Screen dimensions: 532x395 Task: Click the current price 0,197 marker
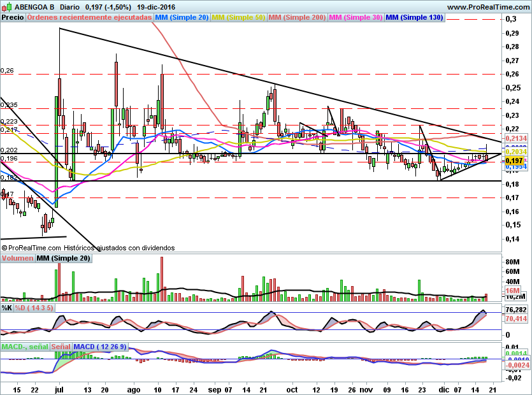click(x=514, y=161)
